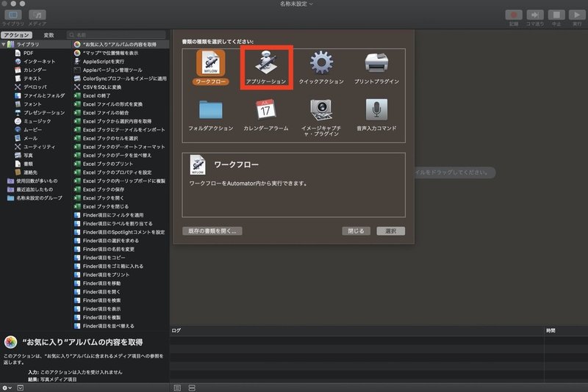Image resolution: width=588 pixels, height=392 pixels.
Task: Click the 実行 run button
Action: [577, 15]
